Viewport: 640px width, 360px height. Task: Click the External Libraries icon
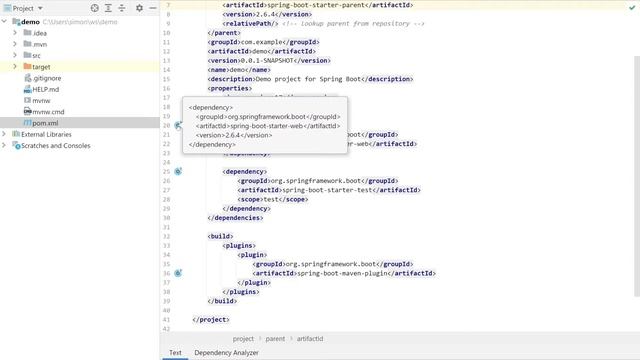(16, 134)
